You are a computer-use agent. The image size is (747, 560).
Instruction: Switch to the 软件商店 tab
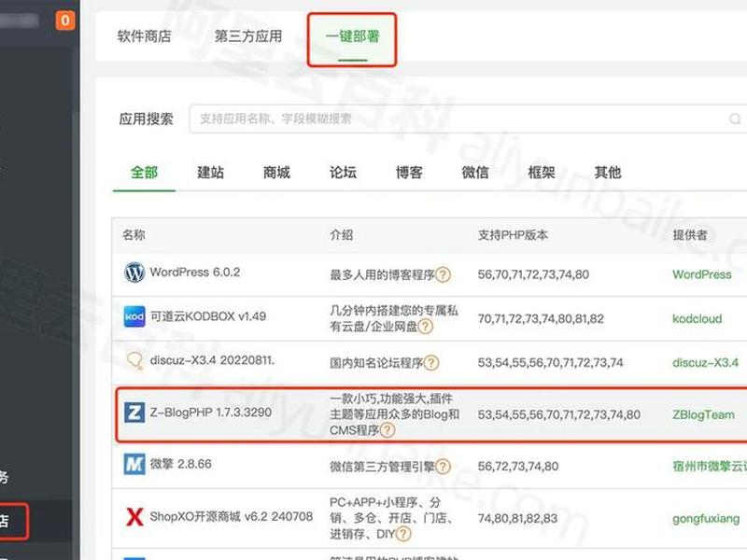144,36
